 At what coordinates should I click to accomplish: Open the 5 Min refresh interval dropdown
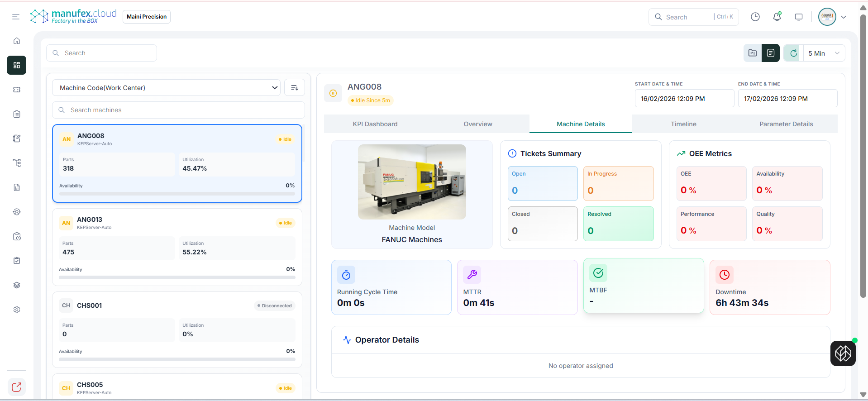tap(824, 53)
